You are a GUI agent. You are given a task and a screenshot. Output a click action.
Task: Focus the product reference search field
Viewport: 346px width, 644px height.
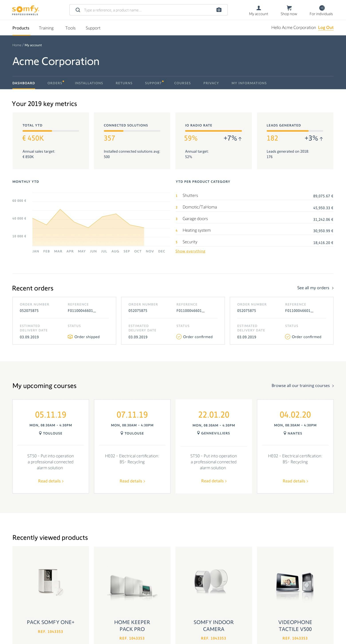tap(148, 10)
